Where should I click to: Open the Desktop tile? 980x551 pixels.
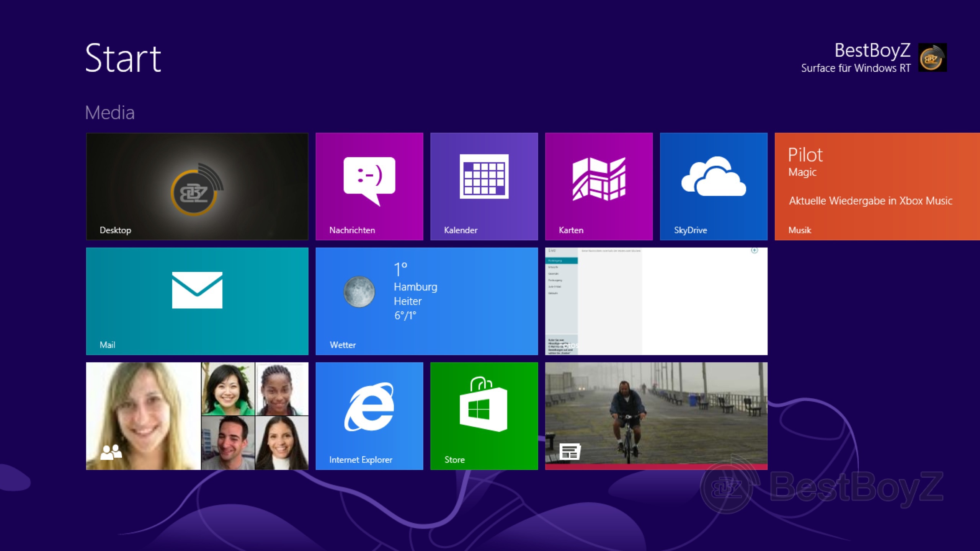[x=197, y=186]
